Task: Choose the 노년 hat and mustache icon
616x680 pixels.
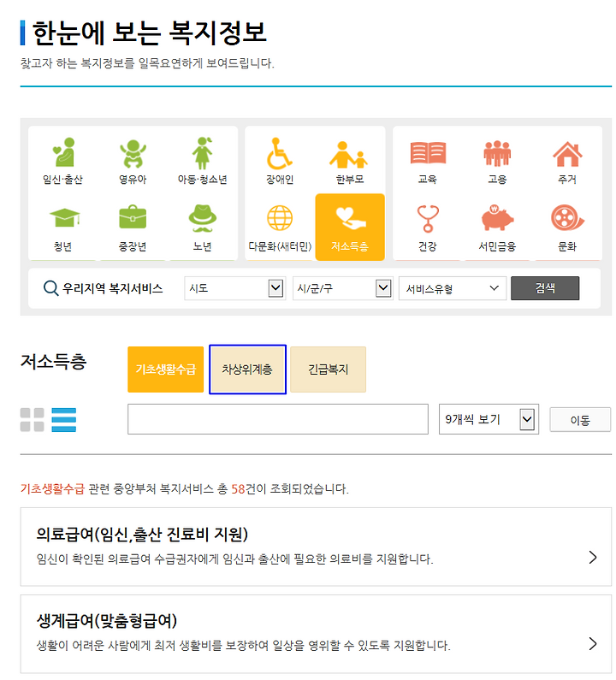Action: [x=203, y=218]
